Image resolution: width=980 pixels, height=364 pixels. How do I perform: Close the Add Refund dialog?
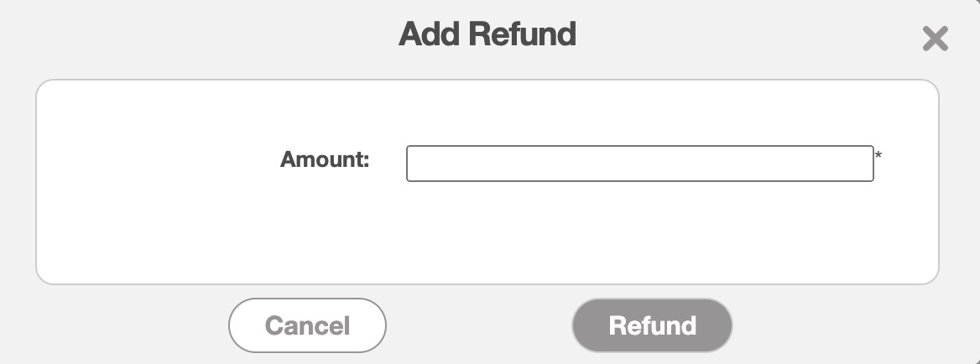click(x=935, y=39)
